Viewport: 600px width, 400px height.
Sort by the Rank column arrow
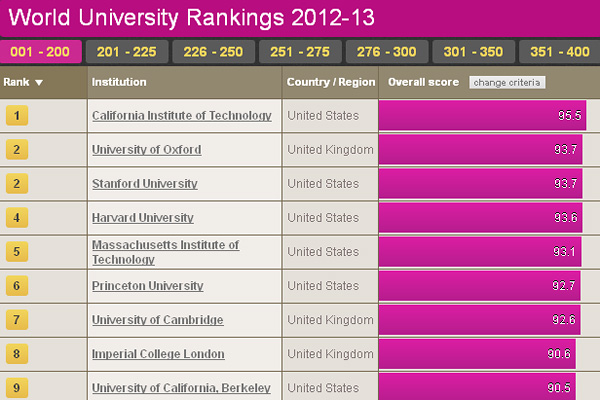(39, 83)
